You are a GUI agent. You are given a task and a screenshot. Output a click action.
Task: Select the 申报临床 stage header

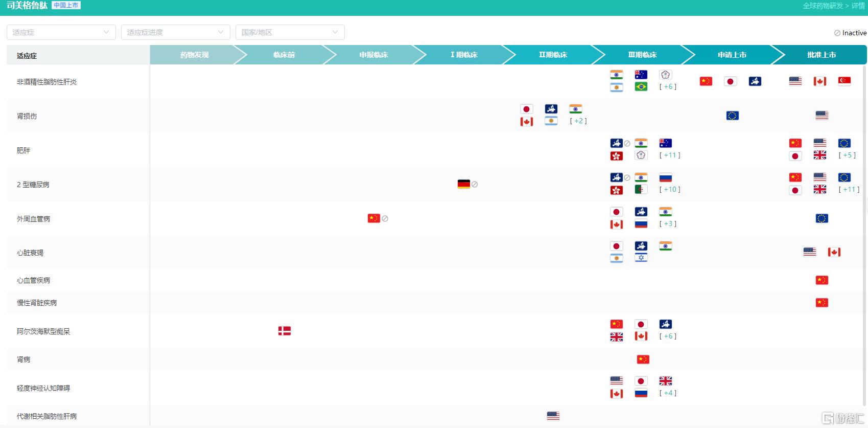[373, 55]
